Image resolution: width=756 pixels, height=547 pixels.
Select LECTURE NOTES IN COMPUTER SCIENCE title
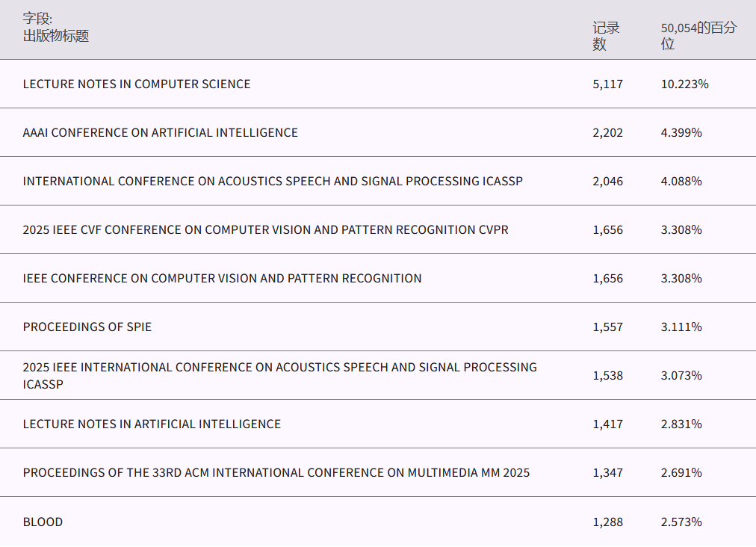point(137,84)
